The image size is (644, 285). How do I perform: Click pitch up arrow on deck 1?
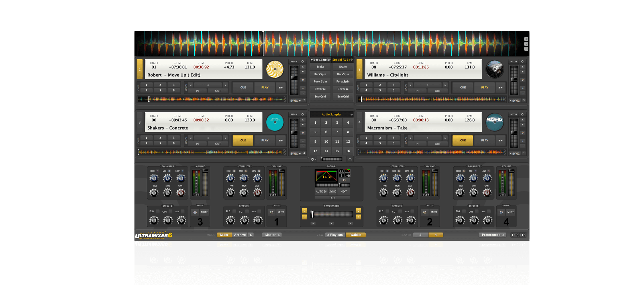click(303, 67)
